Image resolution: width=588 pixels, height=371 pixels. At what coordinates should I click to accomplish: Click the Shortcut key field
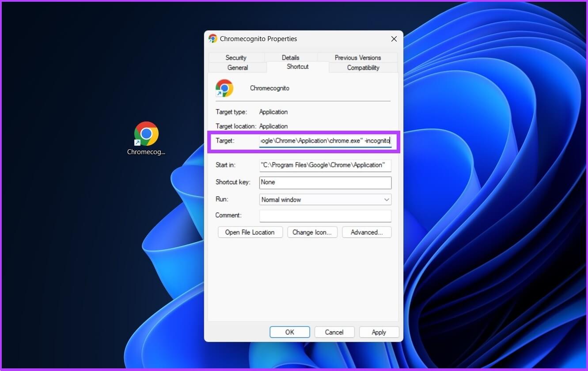pyautogui.click(x=325, y=182)
